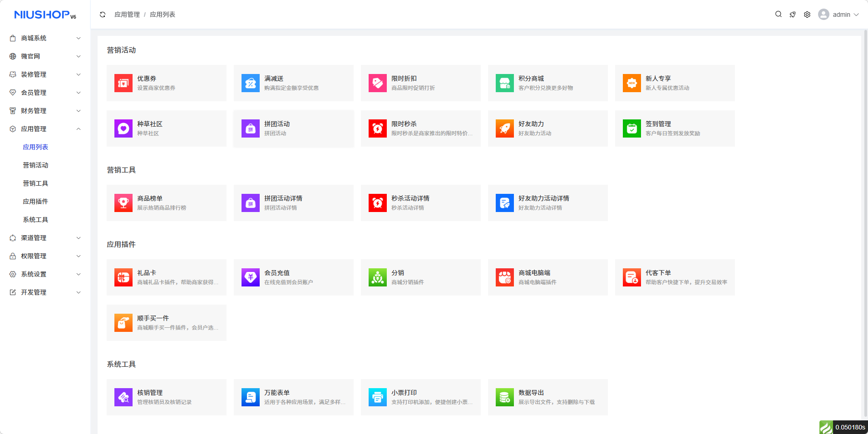Open the 限时折扣 discount icon
868x434 pixels.
(x=378, y=83)
